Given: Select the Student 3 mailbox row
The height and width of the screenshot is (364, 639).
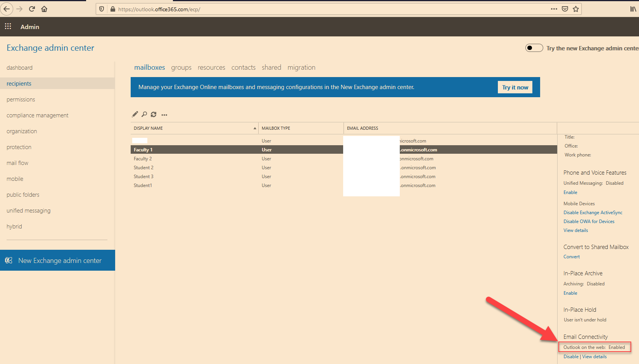Looking at the screenshot, I should [x=344, y=176].
